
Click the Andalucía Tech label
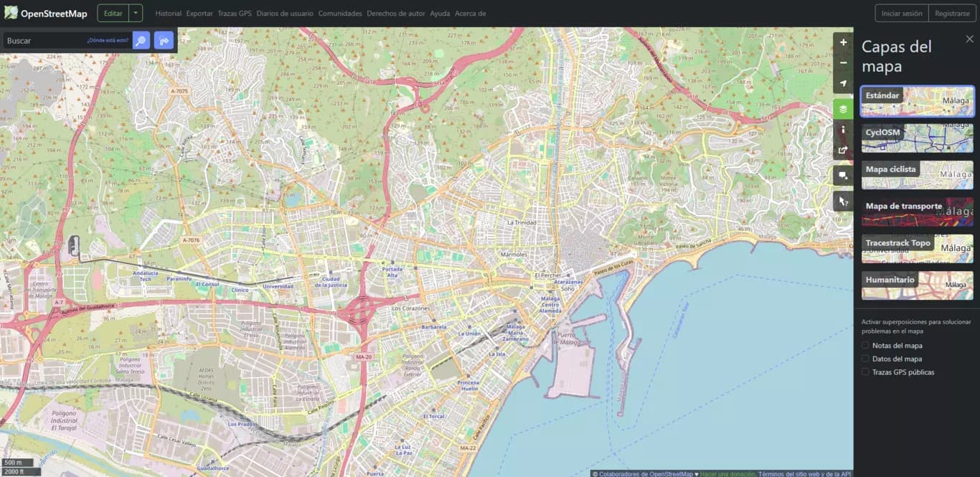click(146, 275)
